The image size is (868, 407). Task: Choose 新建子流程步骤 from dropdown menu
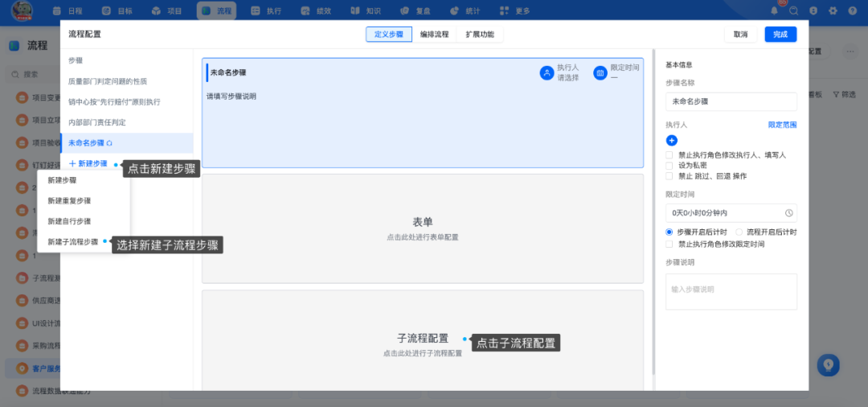[84, 241]
